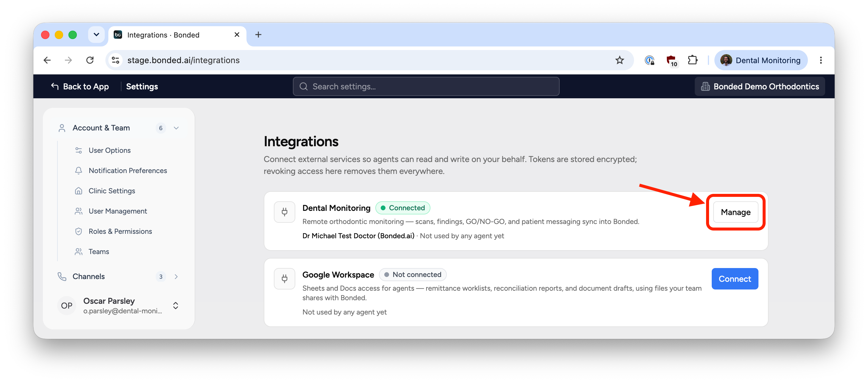Click the OP user avatar

[67, 306]
